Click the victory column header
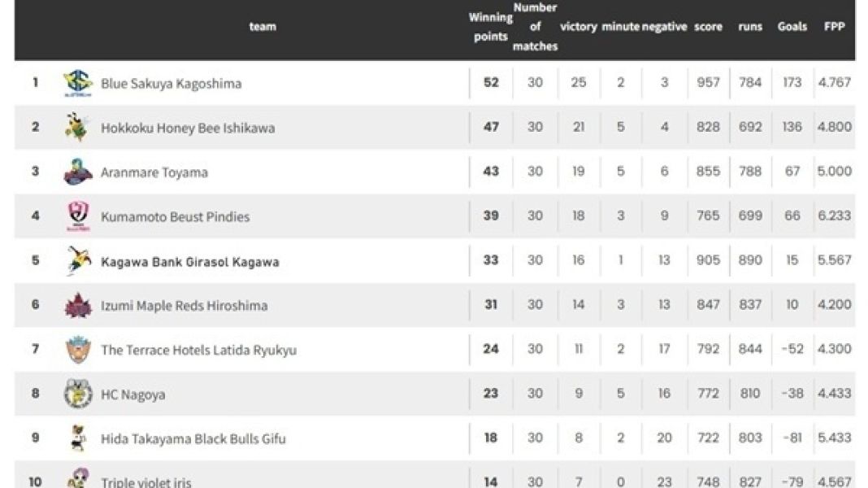 pyautogui.click(x=579, y=27)
